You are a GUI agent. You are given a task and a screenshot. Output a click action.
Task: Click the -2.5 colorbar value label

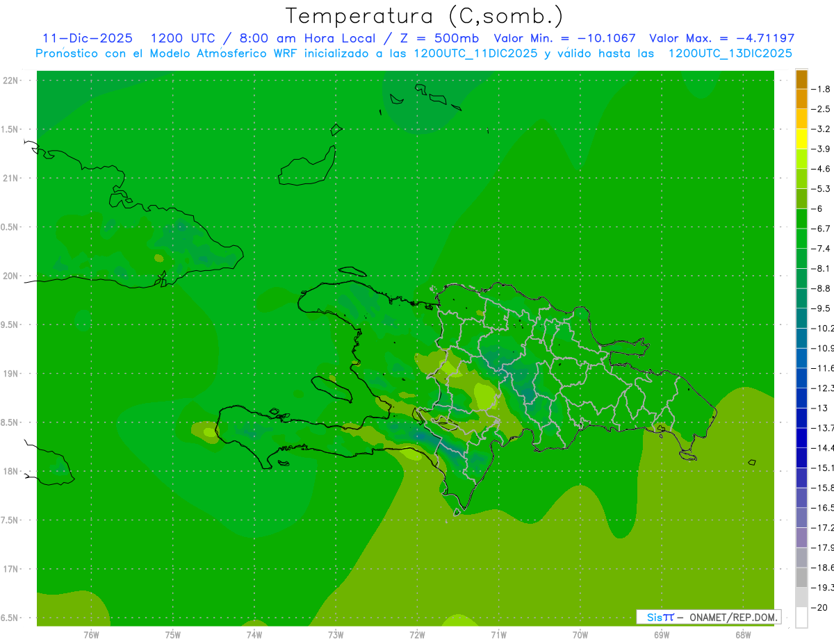tap(821, 109)
